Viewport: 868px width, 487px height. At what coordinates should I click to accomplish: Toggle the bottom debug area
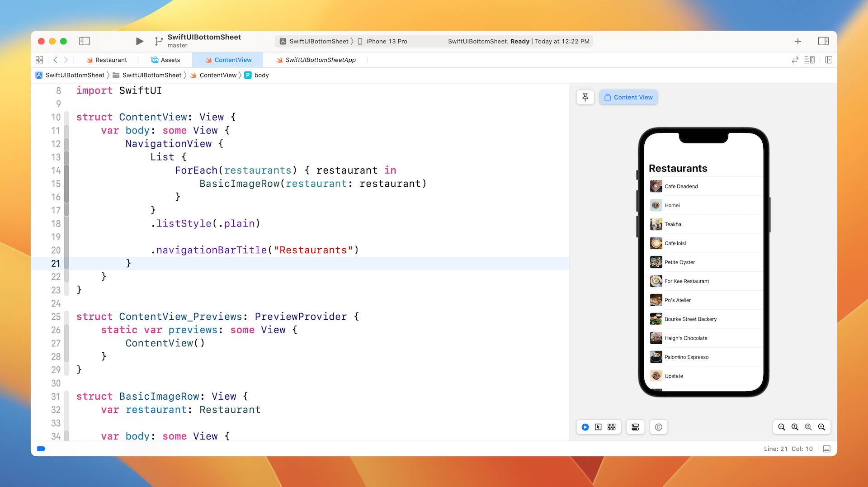(827, 449)
